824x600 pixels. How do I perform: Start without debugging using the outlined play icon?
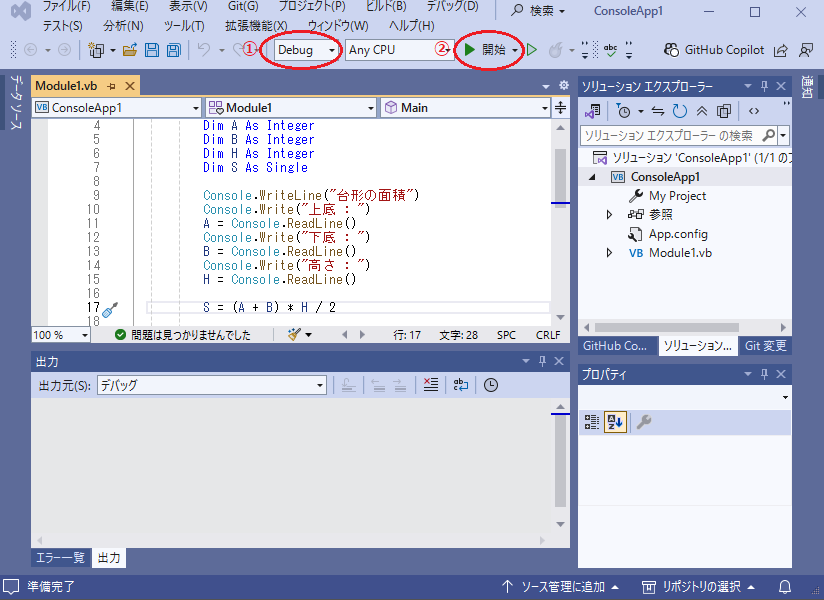click(x=533, y=50)
